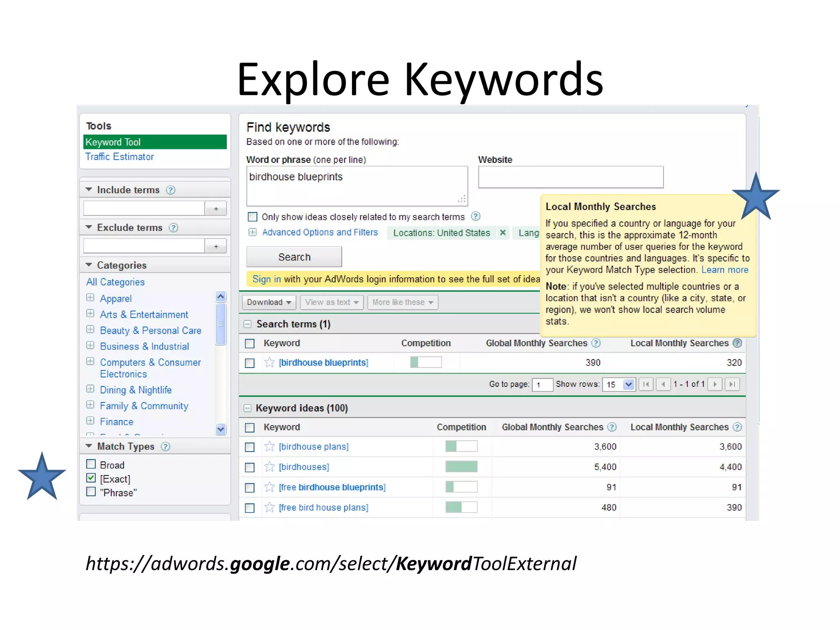
Task: Add the exclude term with plus button
Action: point(216,246)
